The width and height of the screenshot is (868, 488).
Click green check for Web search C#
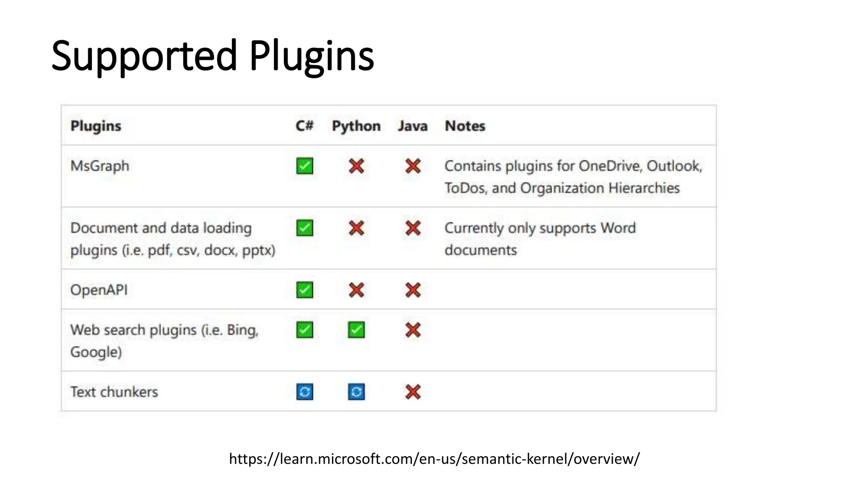(305, 330)
